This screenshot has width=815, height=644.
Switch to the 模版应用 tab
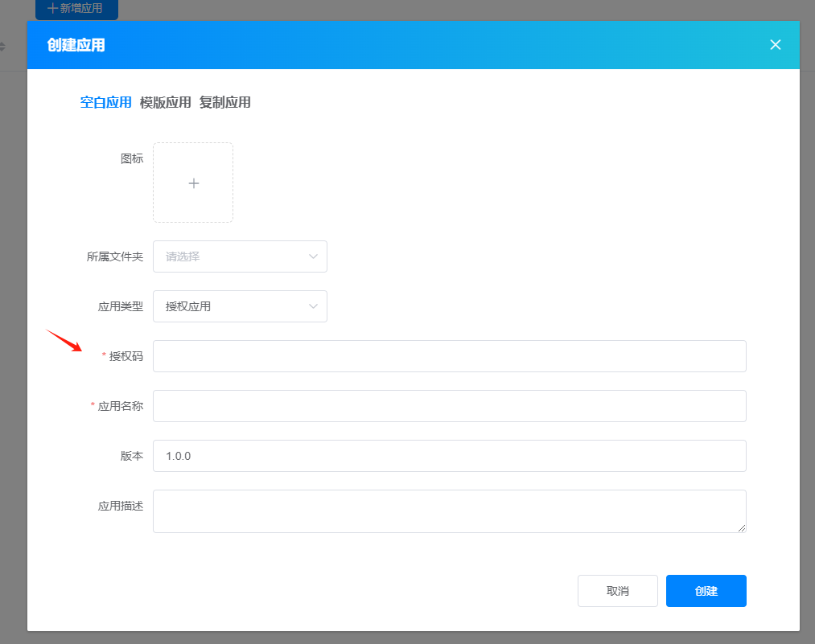pos(165,102)
